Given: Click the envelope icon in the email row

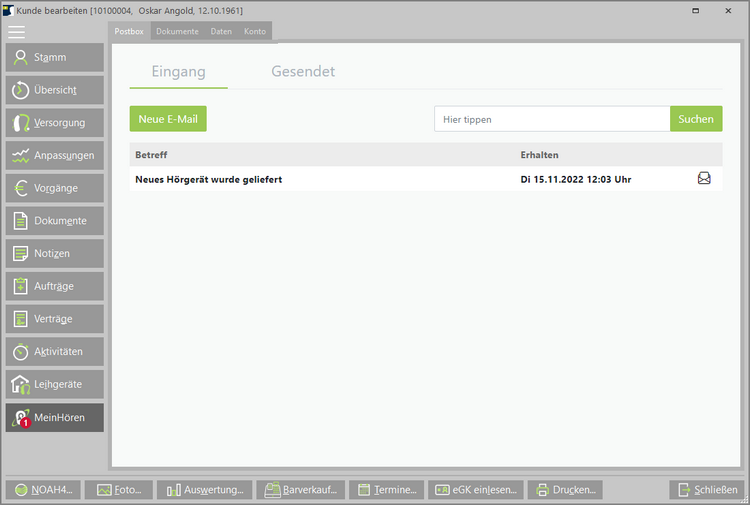Looking at the screenshot, I should [x=704, y=179].
